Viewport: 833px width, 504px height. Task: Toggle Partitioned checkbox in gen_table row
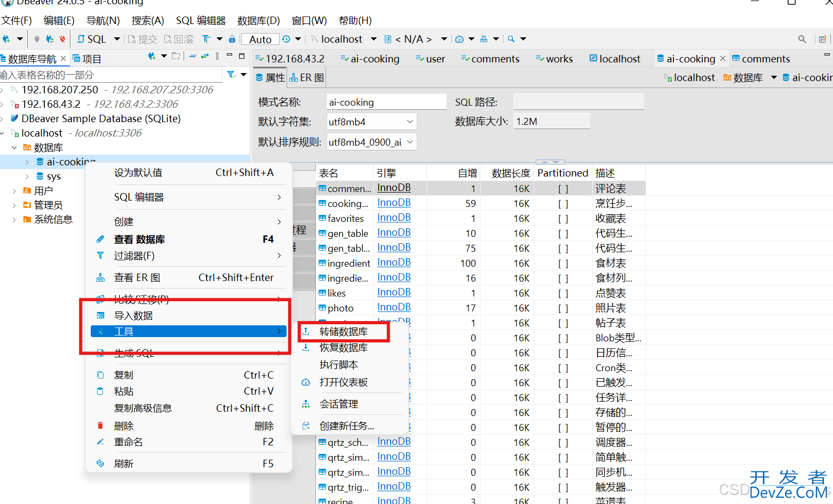[x=563, y=234]
